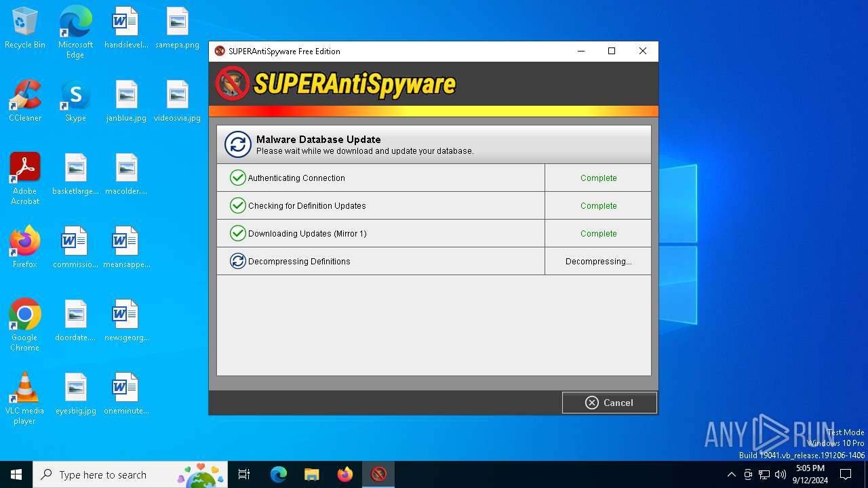The image size is (868, 488).
Task: Select the oneminute Word document on desktop
Action: pos(126,394)
